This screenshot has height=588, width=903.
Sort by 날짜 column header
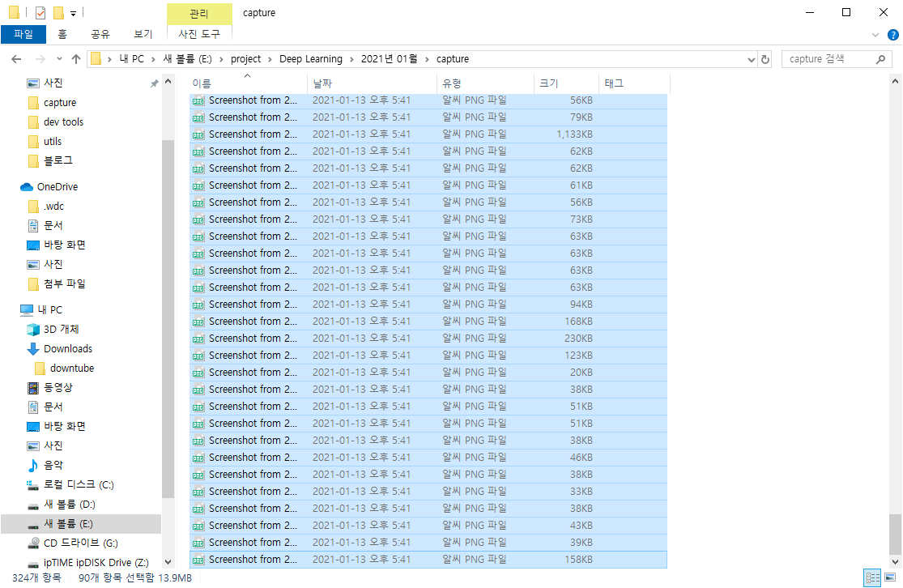point(373,83)
